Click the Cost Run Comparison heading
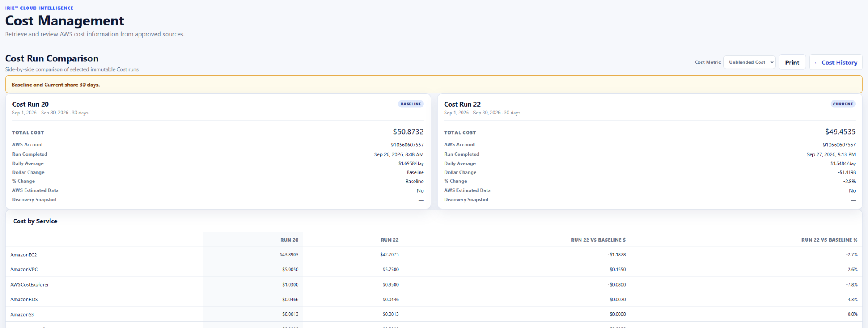The height and width of the screenshot is (328, 868). [52, 58]
